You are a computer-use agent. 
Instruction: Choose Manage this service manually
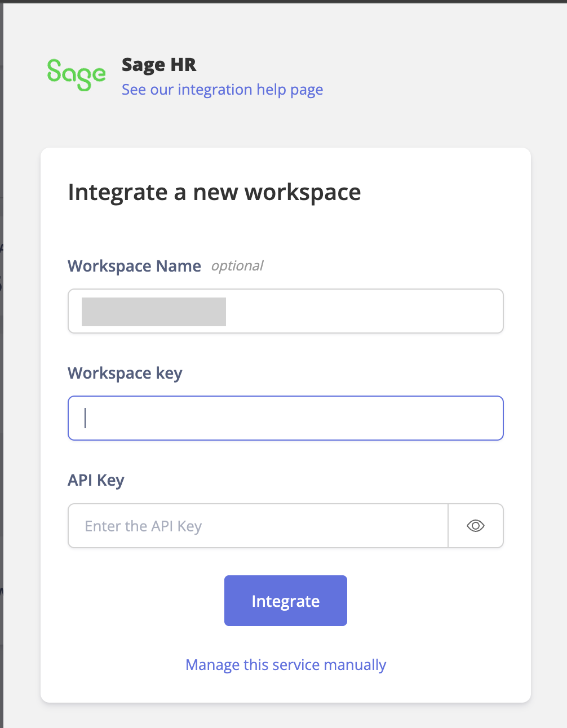tap(286, 665)
